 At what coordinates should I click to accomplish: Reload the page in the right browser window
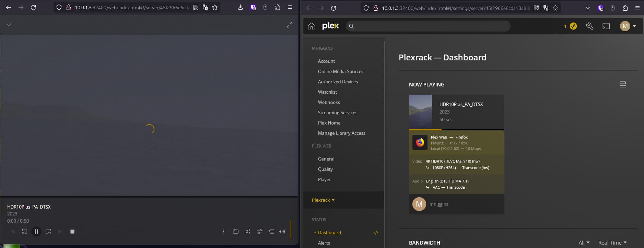pyautogui.click(x=333, y=8)
